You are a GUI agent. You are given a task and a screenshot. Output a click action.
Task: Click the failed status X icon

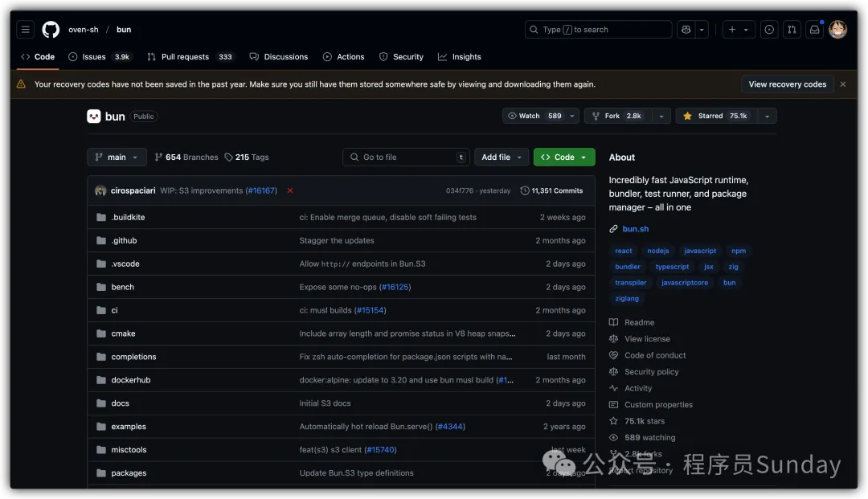(x=290, y=190)
